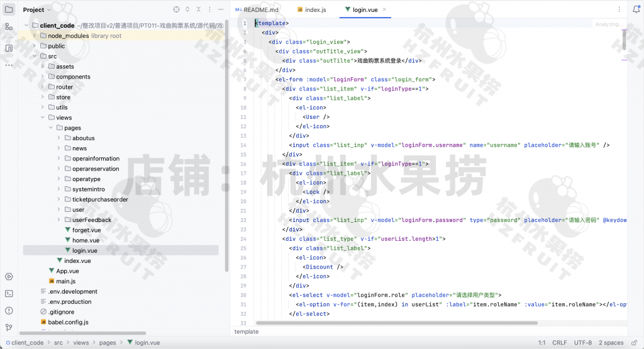Expand the node_modules folder
This screenshot has height=349, width=644.
pyautogui.click(x=34, y=36)
